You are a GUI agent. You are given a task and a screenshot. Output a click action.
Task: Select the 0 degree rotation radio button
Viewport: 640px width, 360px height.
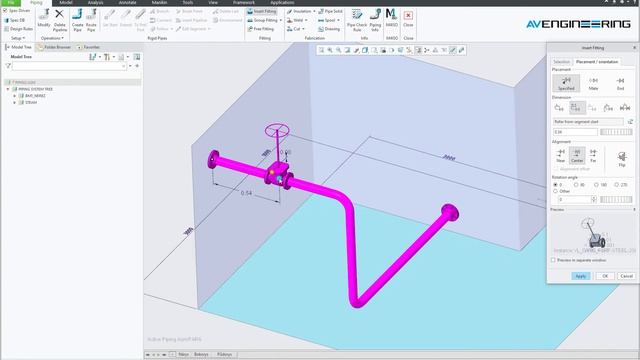click(x=556, y=185)
